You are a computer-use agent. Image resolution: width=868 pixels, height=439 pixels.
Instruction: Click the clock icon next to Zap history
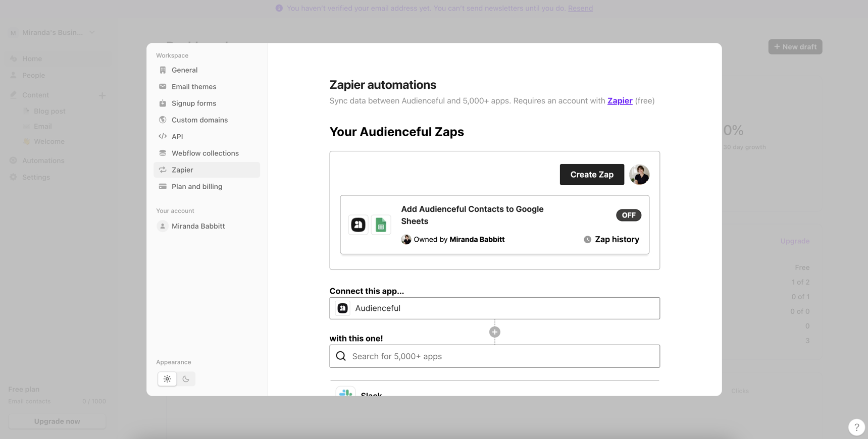click(587, 240)
